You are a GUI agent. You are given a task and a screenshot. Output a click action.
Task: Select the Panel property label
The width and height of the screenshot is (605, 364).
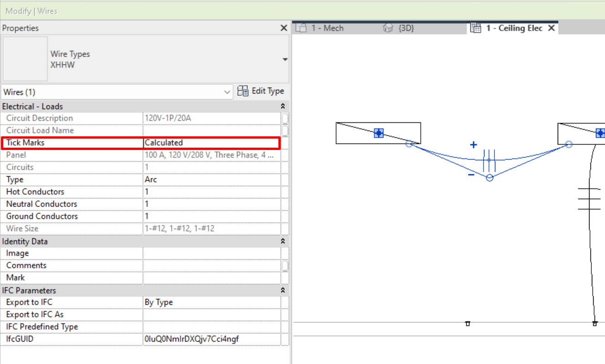[x=16, y=155]
